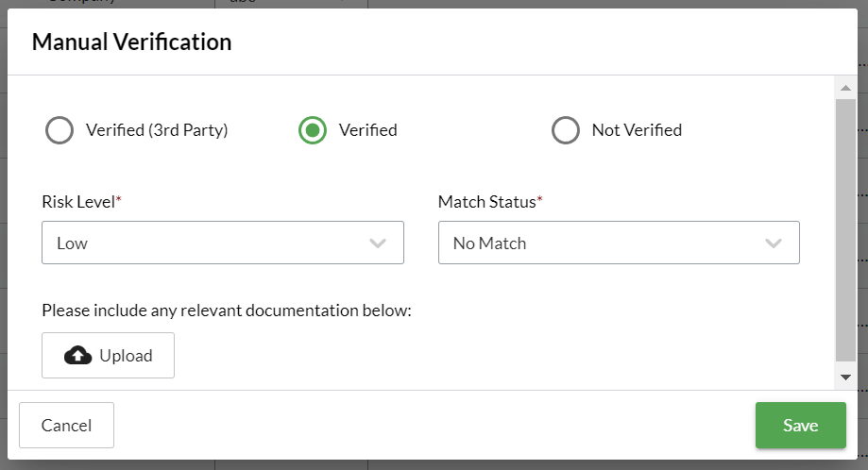Cancel the Manual Verification dialog
868x470 pixels.
(66, 426)
